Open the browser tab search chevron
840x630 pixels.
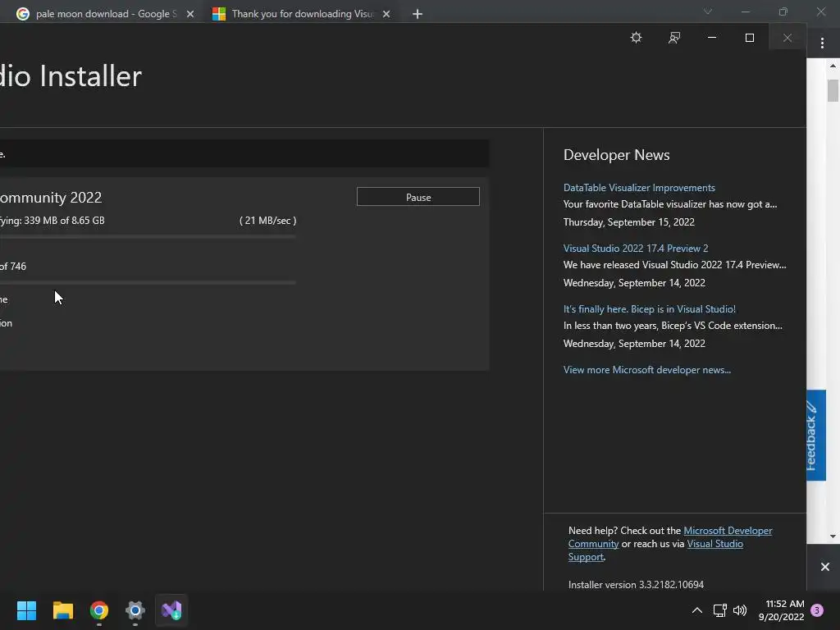point(708,11)
